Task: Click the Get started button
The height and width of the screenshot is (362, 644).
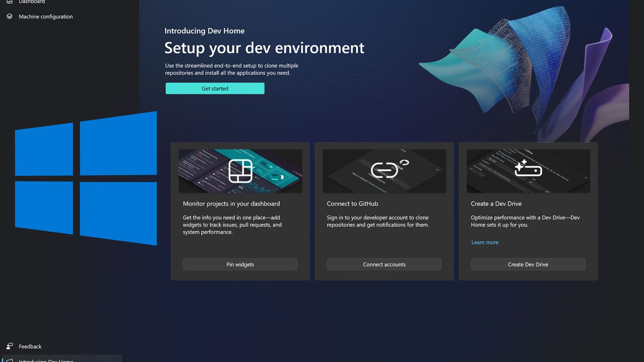Action: (215, 88)
